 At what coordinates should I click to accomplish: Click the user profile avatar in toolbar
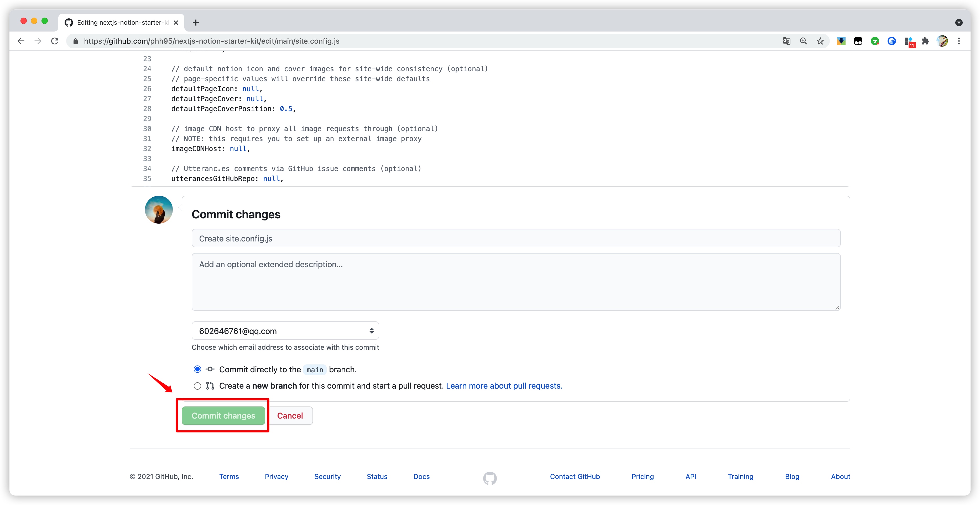942,41
